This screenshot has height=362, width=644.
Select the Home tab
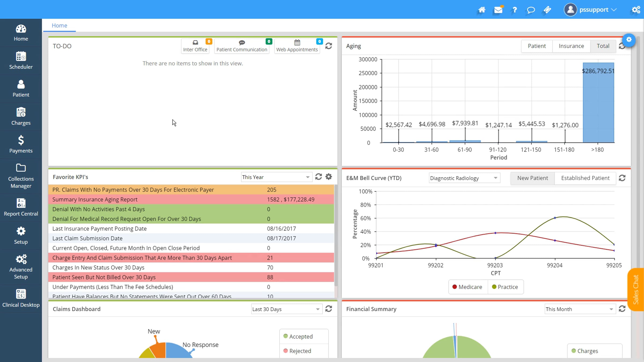[x=59, y=25]
